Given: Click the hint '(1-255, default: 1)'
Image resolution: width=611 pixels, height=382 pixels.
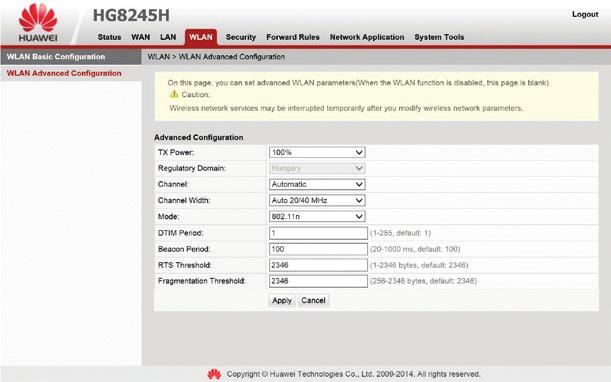Looking at the screenshot, I should pos(400,233).
